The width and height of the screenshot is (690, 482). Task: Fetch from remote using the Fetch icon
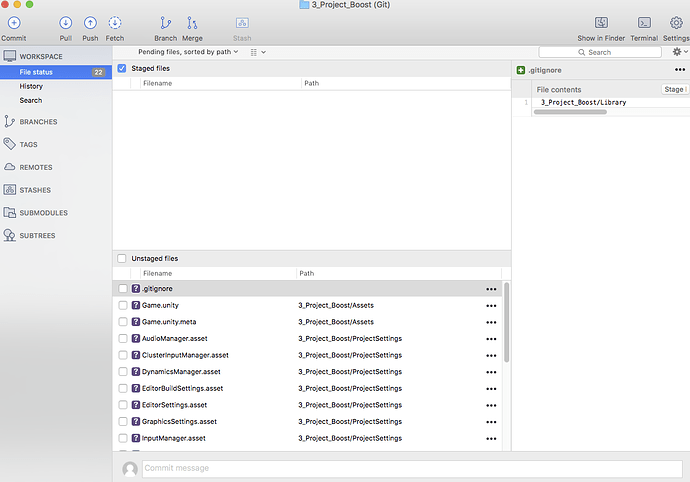115,23
